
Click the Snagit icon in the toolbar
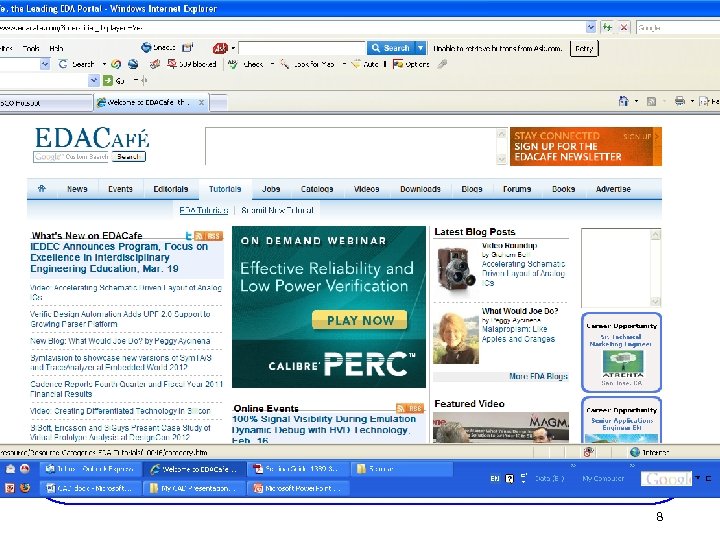146,47
